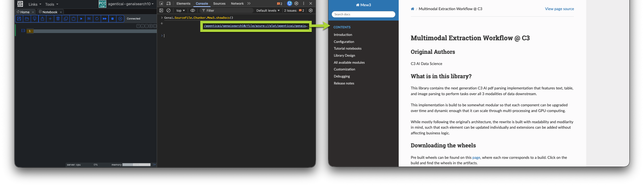Image resolution: width=644 pixels, height=196 pixels.
Task: Clear the console with the ban icon
Action: tap(168, 10)
